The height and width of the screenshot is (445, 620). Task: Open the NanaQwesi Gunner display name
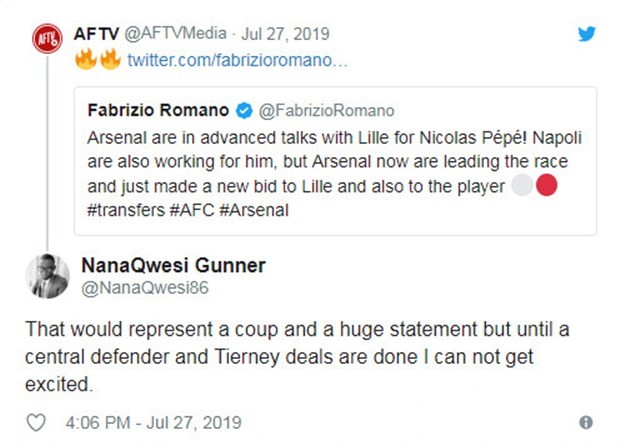(x=163, y=266)
